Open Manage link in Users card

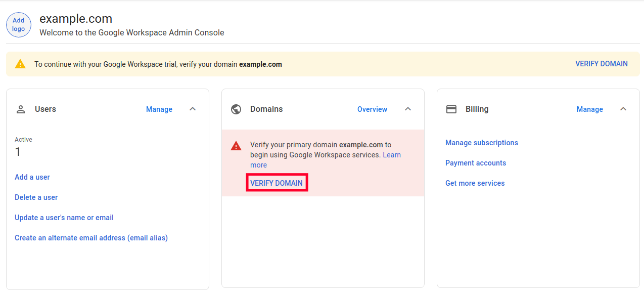pos(159,109)
